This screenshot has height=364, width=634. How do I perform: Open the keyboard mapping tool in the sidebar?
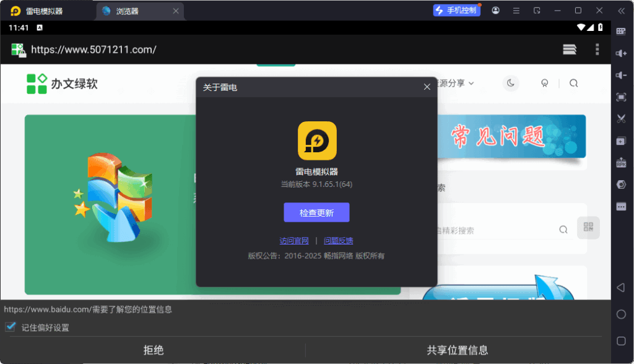point(620,31)
